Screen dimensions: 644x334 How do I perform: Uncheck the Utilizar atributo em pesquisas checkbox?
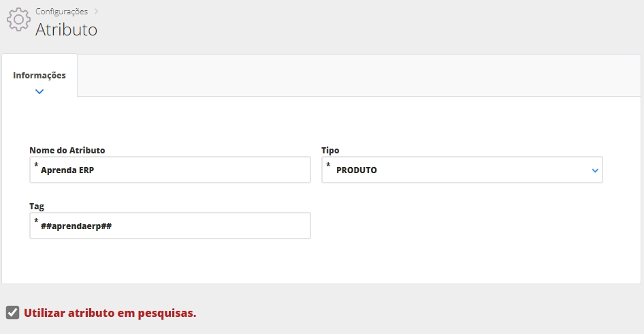click(x=12, y=313)
